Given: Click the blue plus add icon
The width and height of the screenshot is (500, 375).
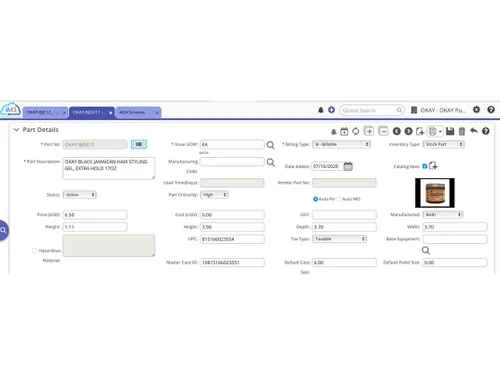Looking at the screenshot, I should (x=331, y=110).
